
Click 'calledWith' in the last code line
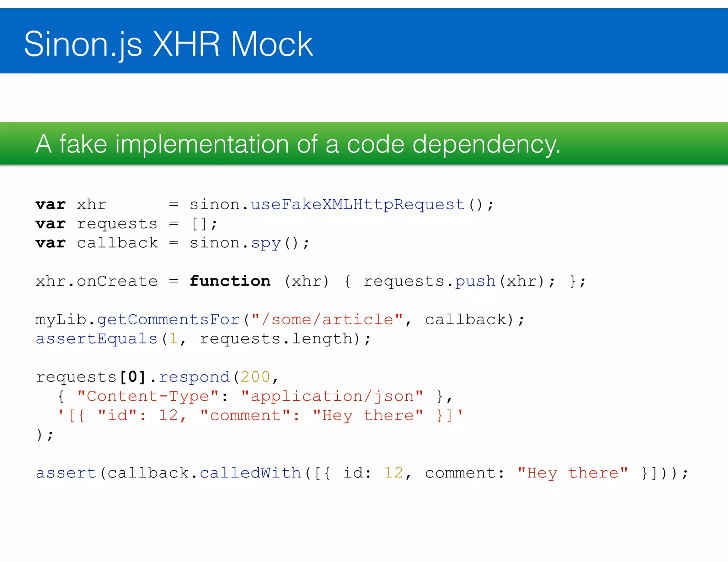coord(250,473)
